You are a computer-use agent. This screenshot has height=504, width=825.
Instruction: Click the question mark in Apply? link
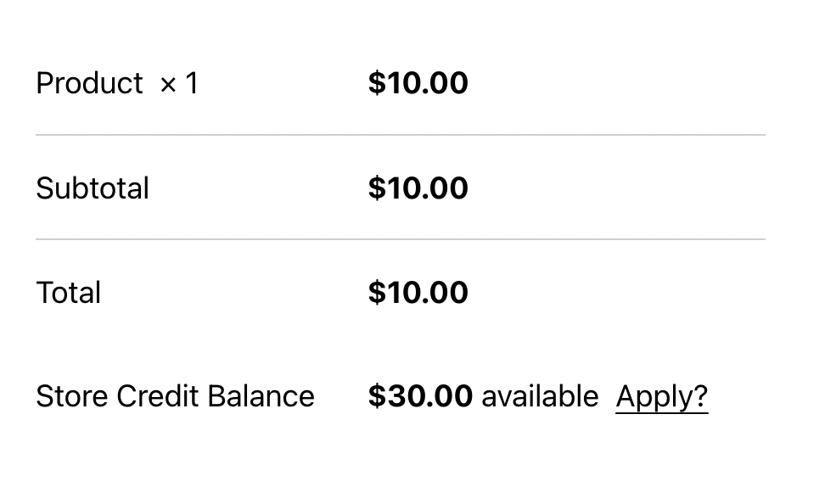pyautogui.click(x=701, y=396)
